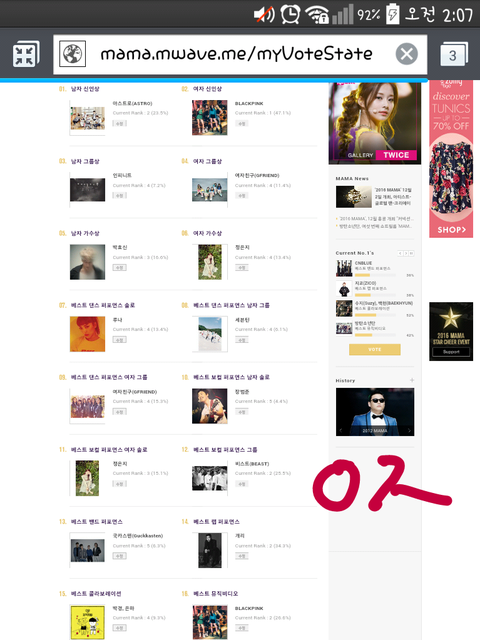This screenshot has height=640, width=480.
Task: Go to next History slide arrow
Action: (x=409, y=430)
